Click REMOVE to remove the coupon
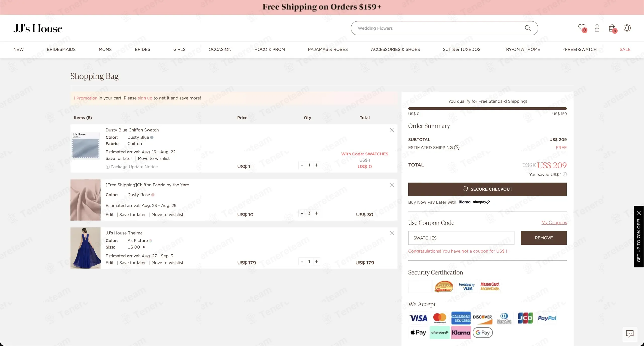644x346 pixels. (544, 238)
